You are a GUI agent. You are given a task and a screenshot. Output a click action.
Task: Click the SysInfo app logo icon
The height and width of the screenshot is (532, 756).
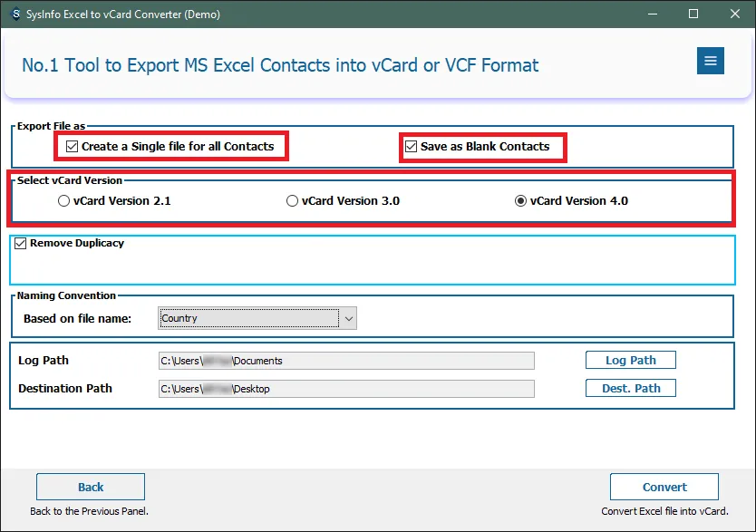pos(15,15)
